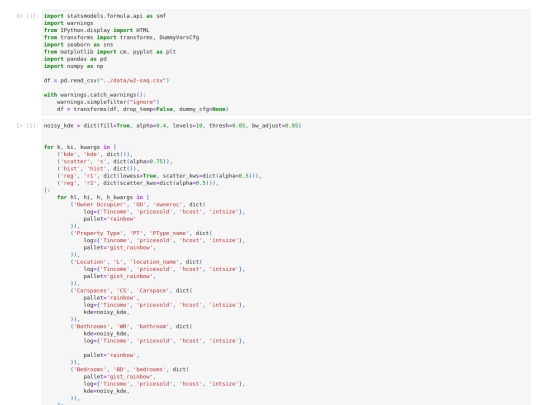
Task: Click the 'Bedrooms' tuple line
Action: pyautogui.click(x=130, y=369)
